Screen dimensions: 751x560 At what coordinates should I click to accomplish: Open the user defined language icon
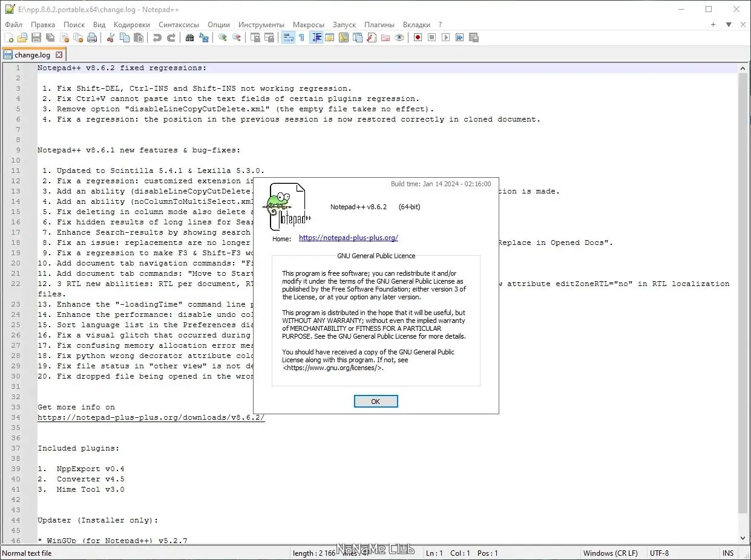330,37
